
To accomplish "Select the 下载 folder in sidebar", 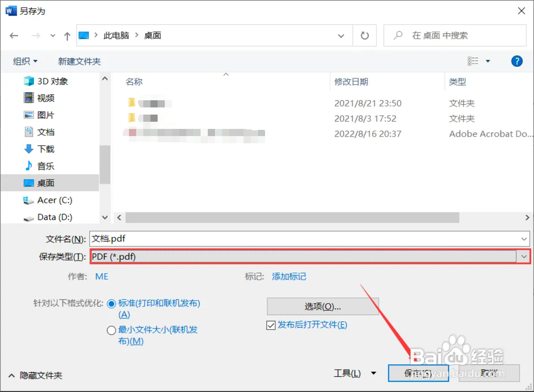I will 46,149.
